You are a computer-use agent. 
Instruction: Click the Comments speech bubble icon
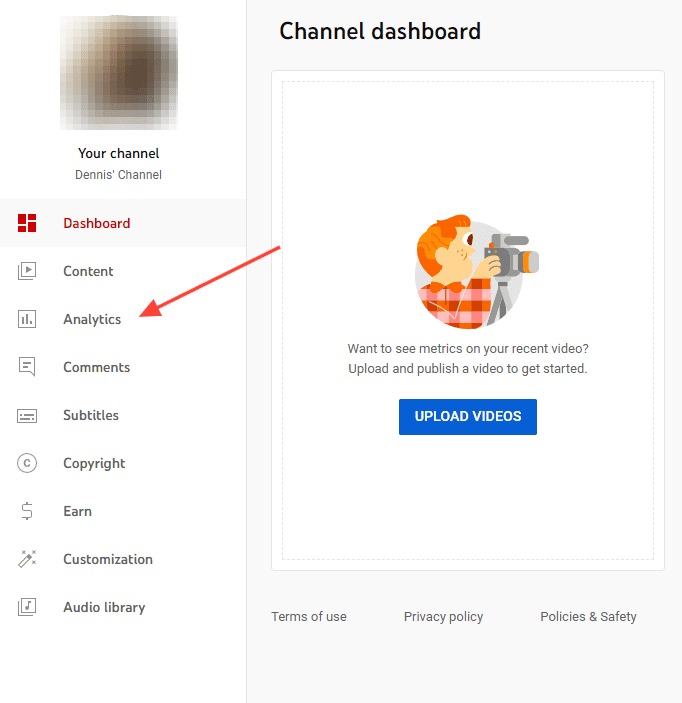coord(27,367)
